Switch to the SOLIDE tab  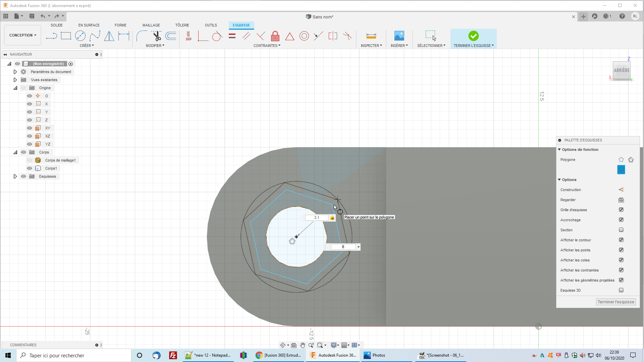click(x=56, y=25)
